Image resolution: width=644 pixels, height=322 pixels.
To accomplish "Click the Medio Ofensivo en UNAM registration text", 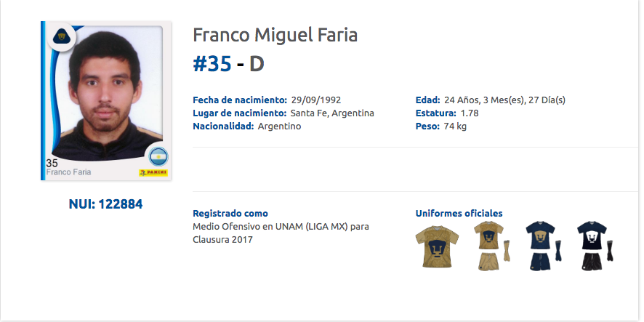I will (281, 227).
